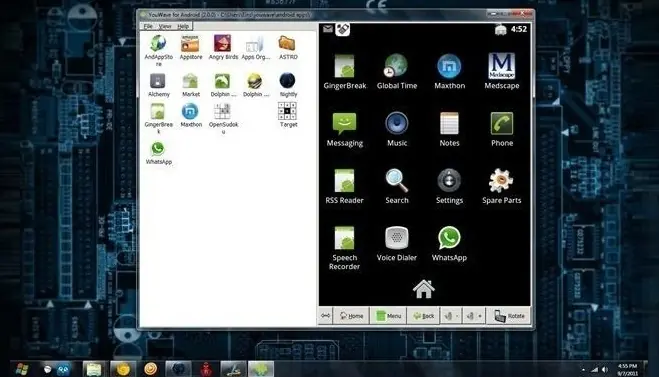Screen dimensions: 659x377
Task: Click the Rotate button
Action: coord(509,316)
